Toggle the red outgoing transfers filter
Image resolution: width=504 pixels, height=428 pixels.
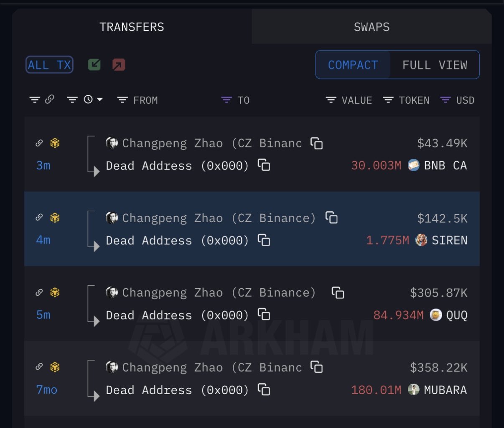[x=119, y=65]
